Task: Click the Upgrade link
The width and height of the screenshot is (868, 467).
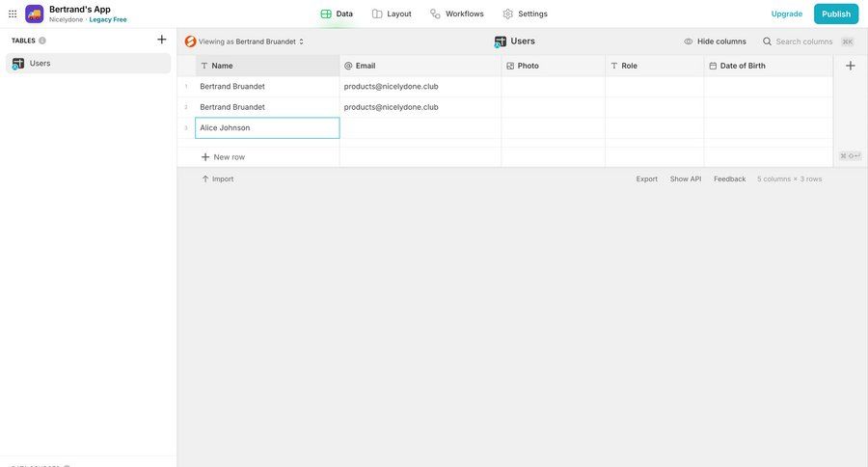Action: 786,14
